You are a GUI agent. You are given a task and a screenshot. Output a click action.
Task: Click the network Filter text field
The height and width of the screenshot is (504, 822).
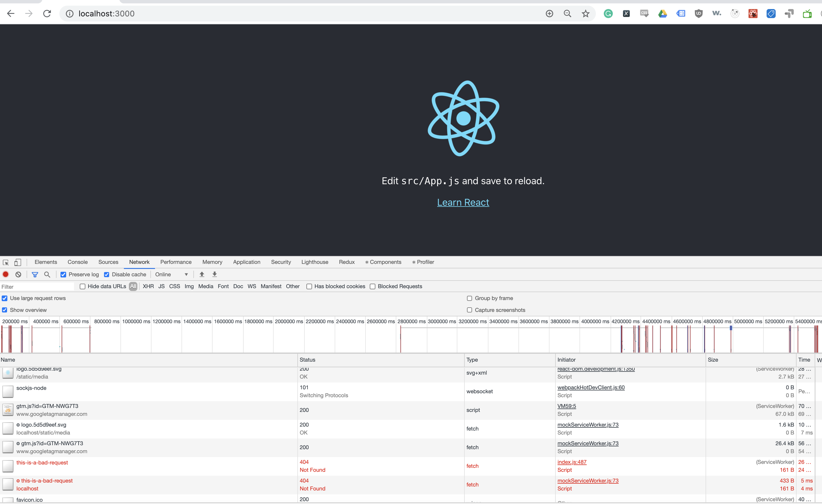[37, 287]
